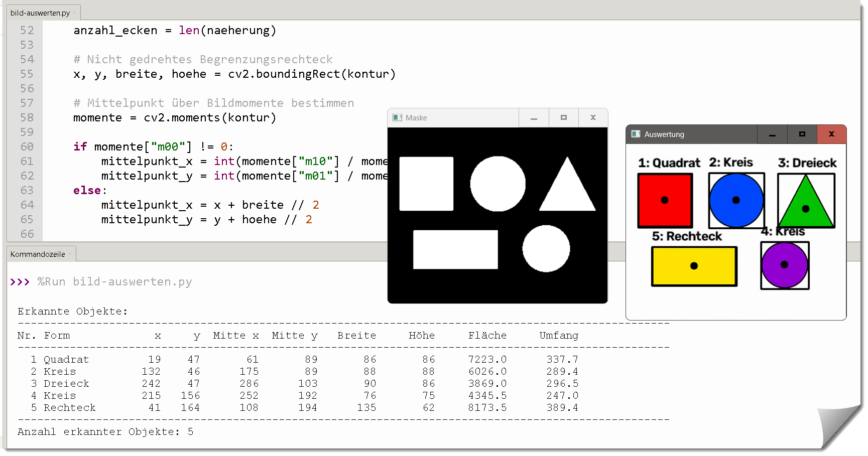The height and width of the screenshot is (456, 868).
Task: Click the Maske window title icon
Action: [398, 117]
